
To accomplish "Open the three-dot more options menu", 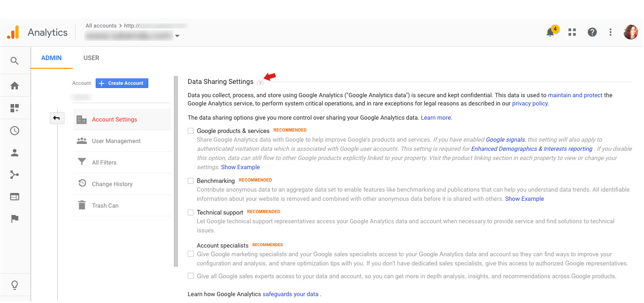I will (611, 32).
